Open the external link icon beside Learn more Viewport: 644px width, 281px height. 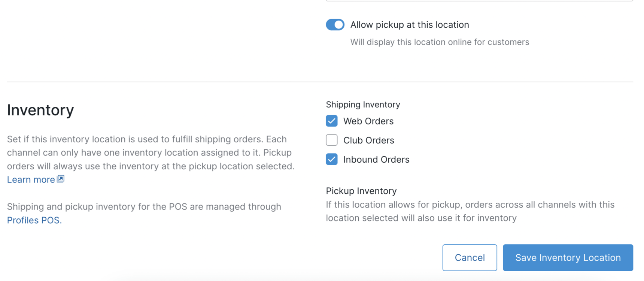click(x=60, y=179)
